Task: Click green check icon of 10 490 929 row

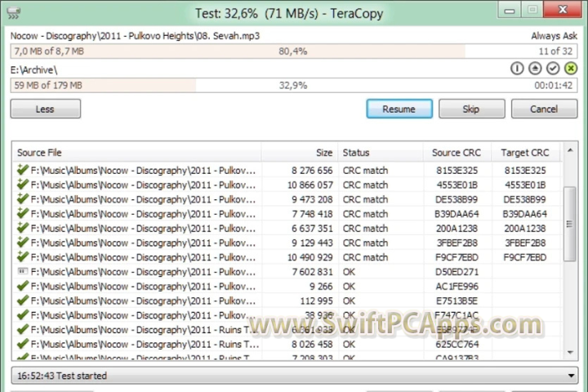Action: (x=23, y=257)
